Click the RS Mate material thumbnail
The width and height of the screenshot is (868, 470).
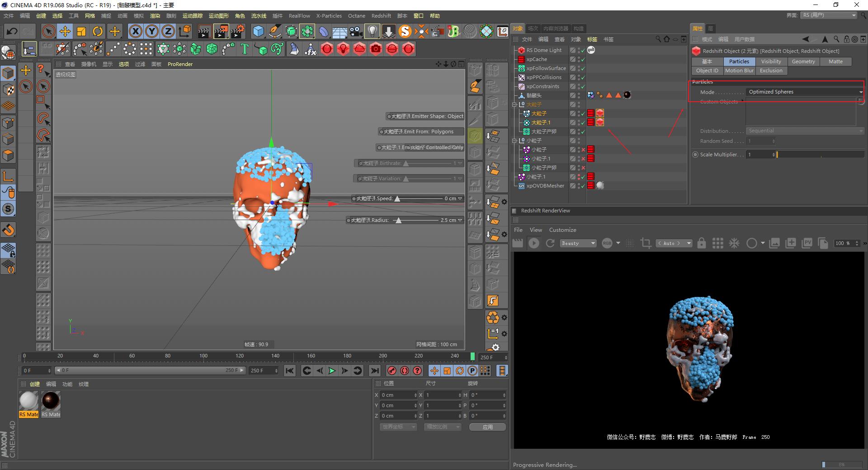click(x=28, y=399)
